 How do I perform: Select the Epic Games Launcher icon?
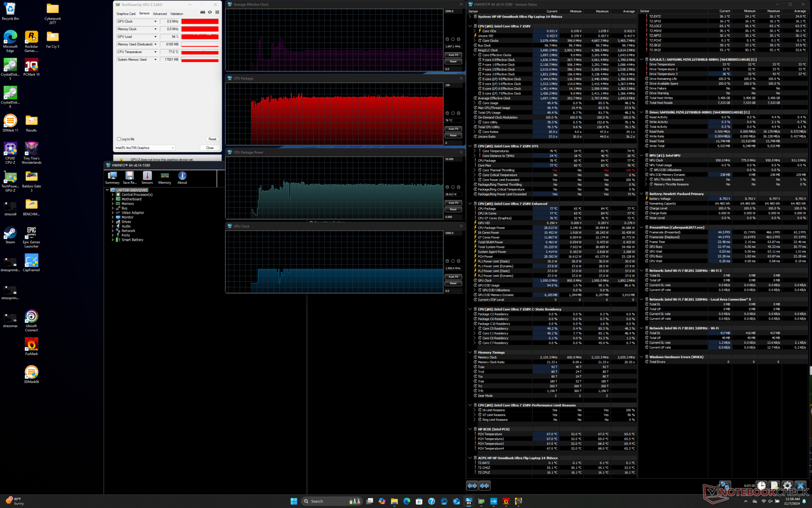coord(31,237)
